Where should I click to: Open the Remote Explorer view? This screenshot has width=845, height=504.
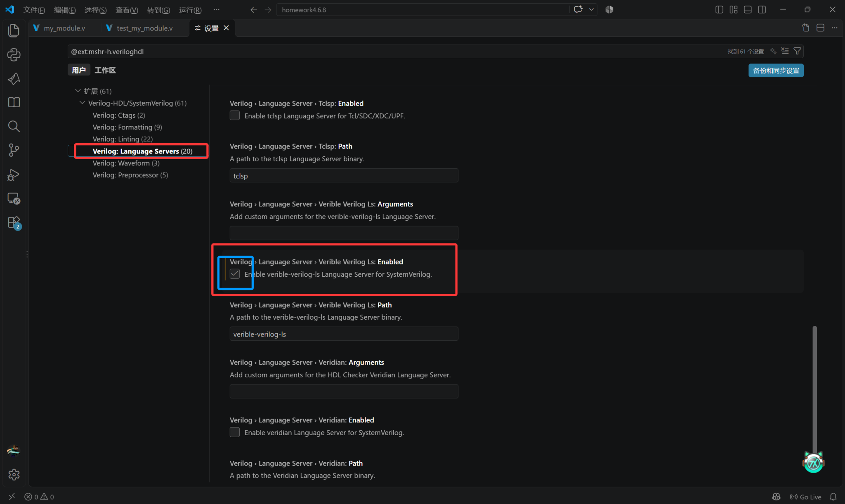click(14, 198)
